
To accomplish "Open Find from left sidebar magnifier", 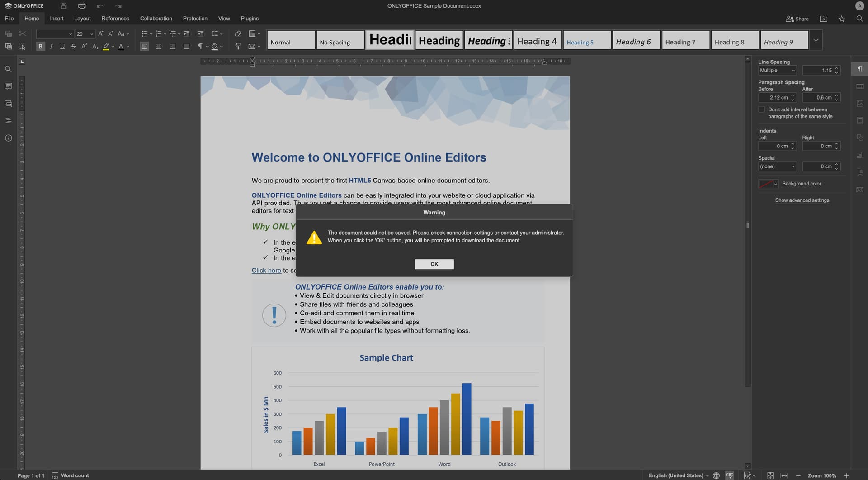I will tap(8, 69).
